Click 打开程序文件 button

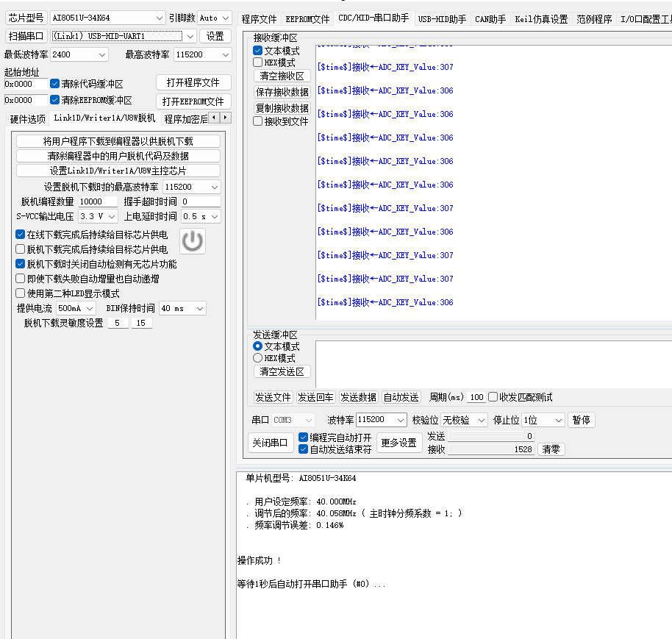[193, 82]
